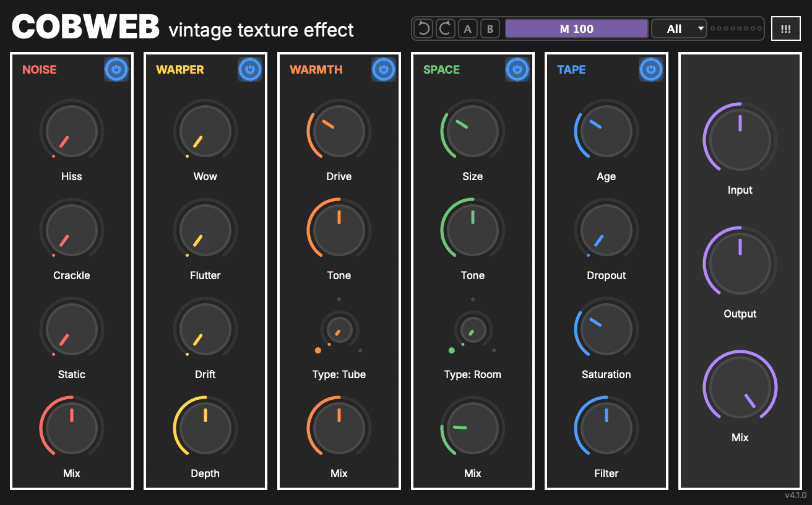Click the Dropout label text
Viewport: 812px width, 505px height.
tap(607, 275)
